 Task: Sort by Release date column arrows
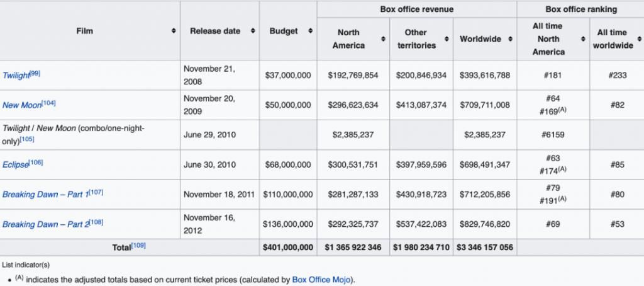pos(252,31)
